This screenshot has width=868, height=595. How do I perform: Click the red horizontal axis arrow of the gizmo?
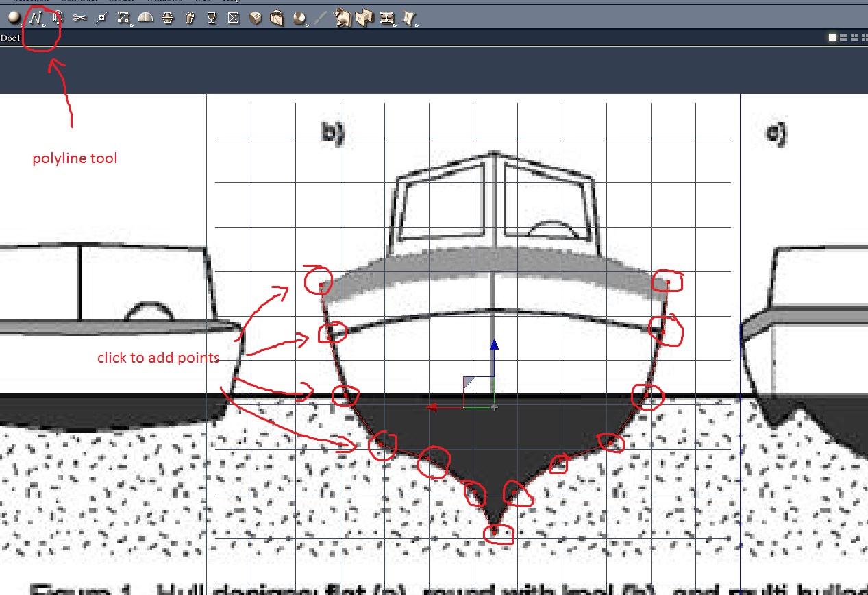(x=432, y=407)
